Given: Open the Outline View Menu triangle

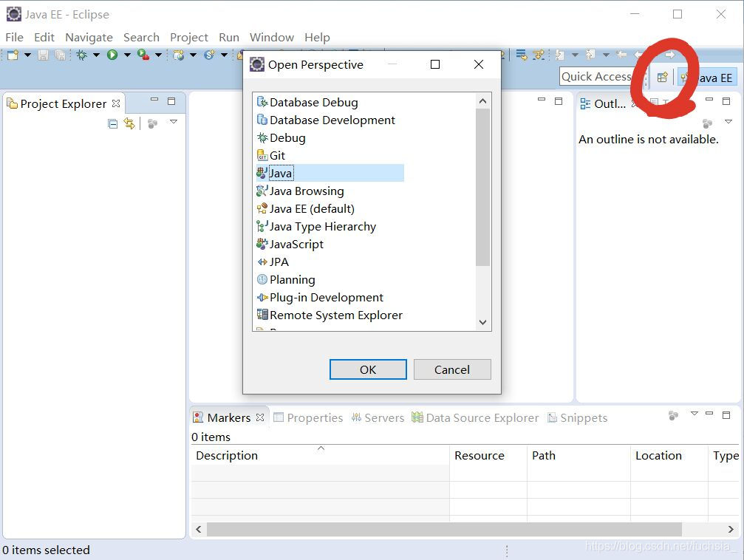Looking at the screenshot, I should (728, 122).
